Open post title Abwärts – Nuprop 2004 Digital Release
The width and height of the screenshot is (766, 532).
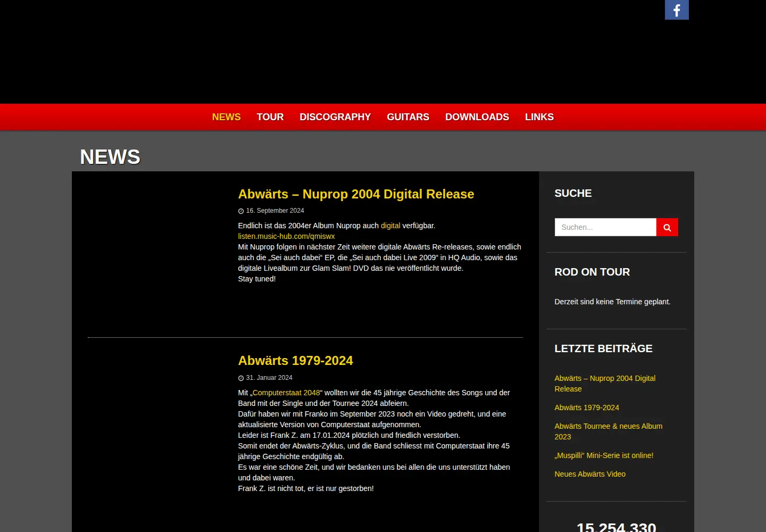[x=356, y=194]
